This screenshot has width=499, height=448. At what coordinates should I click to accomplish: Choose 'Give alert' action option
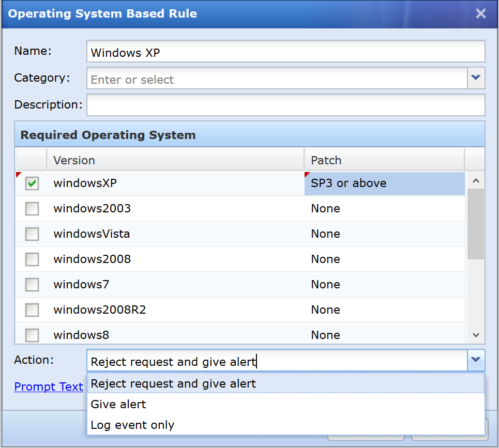point(286,405)
